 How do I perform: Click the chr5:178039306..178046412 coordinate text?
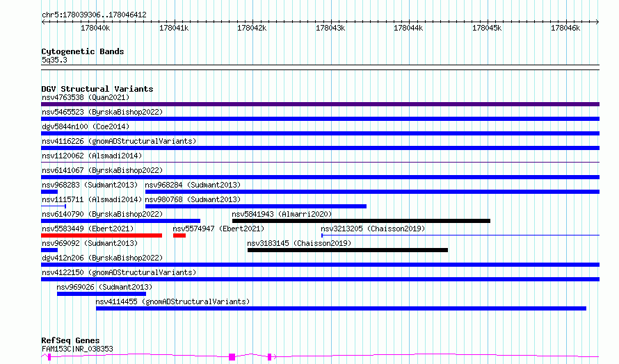(94, 15)
